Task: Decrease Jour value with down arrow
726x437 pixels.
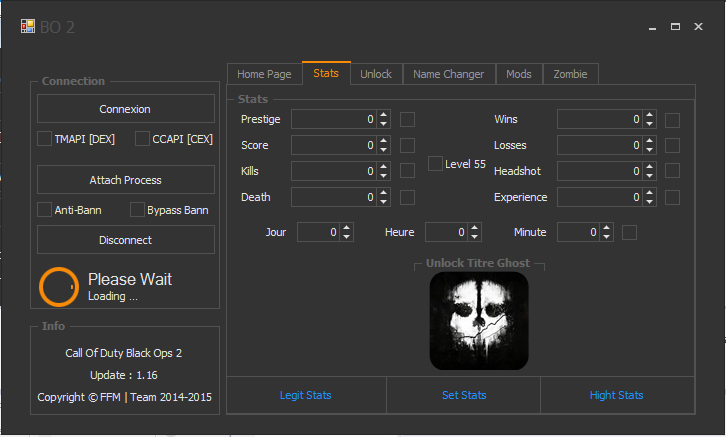Action: [346, 237]
